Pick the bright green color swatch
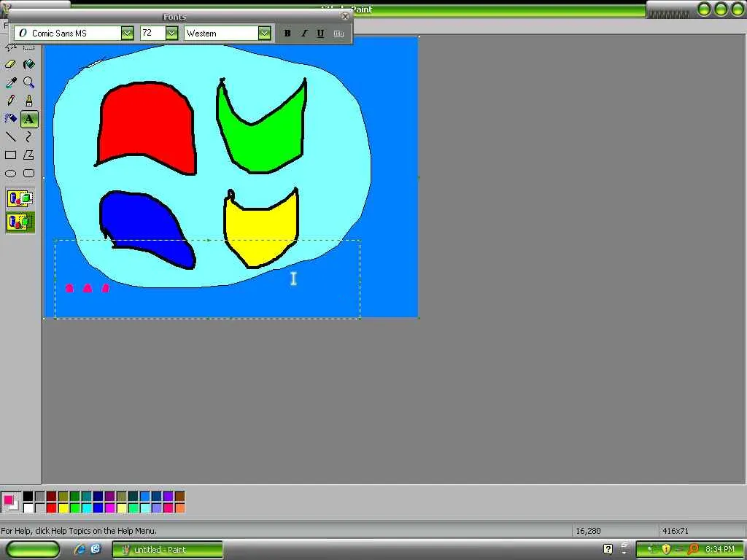The image size is (747, 560). point(75,508)
